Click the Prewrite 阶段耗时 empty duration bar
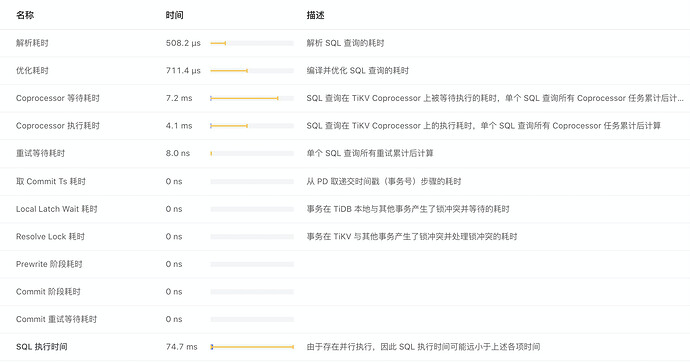The image size is (690, 363). point(252,264)
